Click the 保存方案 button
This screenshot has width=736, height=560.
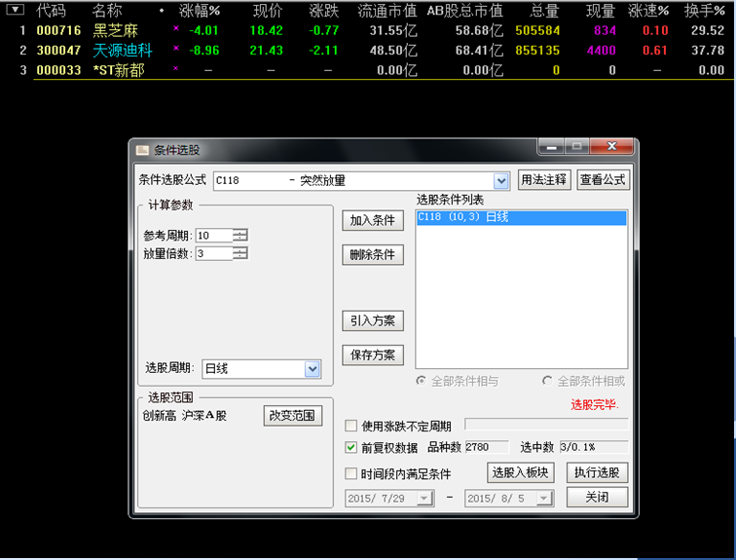point(373,355)
